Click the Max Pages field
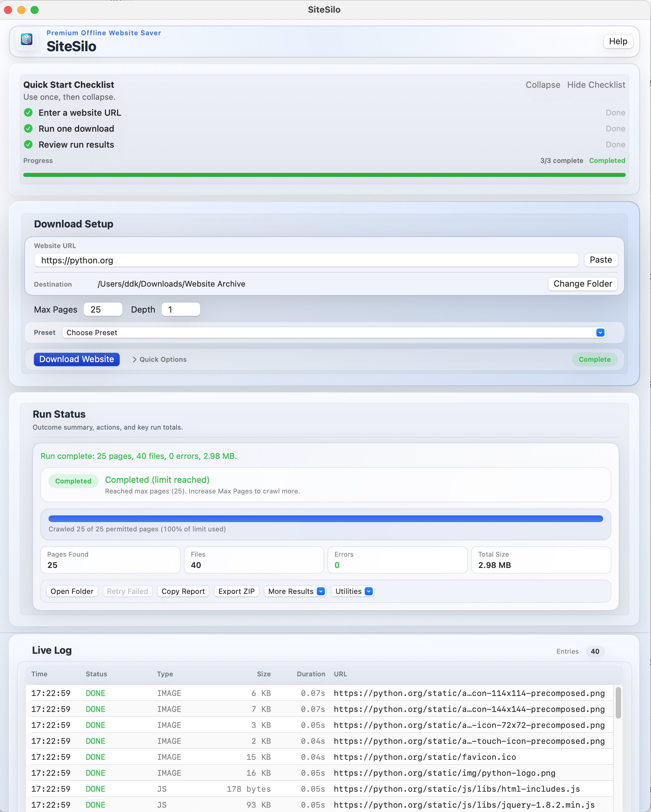Image resolution: width=651 pixels, height=812 pixels. (103, 309)
